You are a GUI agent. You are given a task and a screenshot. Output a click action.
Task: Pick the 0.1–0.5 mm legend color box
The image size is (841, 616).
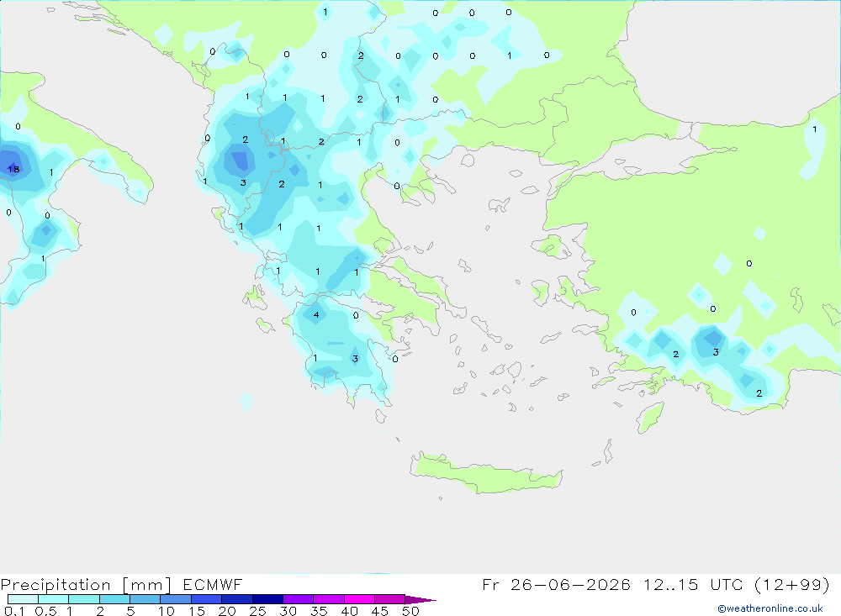[x=23, y=599]
